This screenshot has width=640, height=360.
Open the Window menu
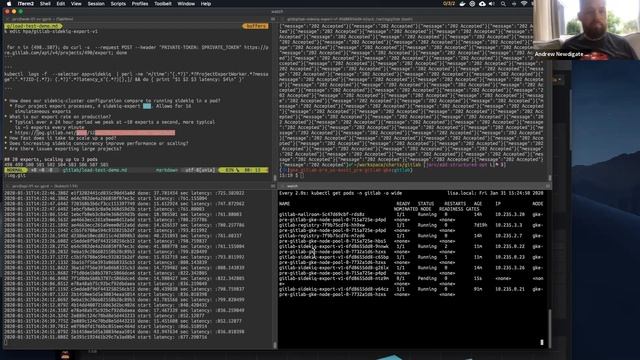pyautogui.click(x=186, y=4)
